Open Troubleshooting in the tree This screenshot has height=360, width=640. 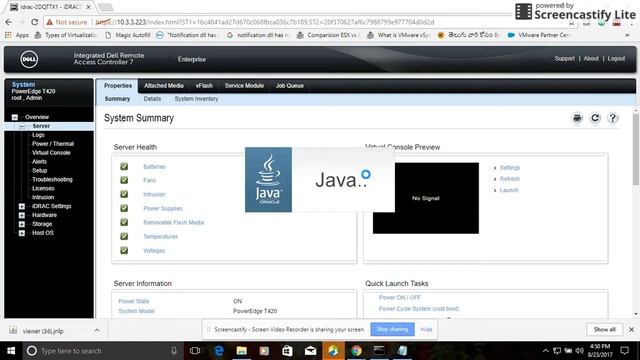[52, 179]
